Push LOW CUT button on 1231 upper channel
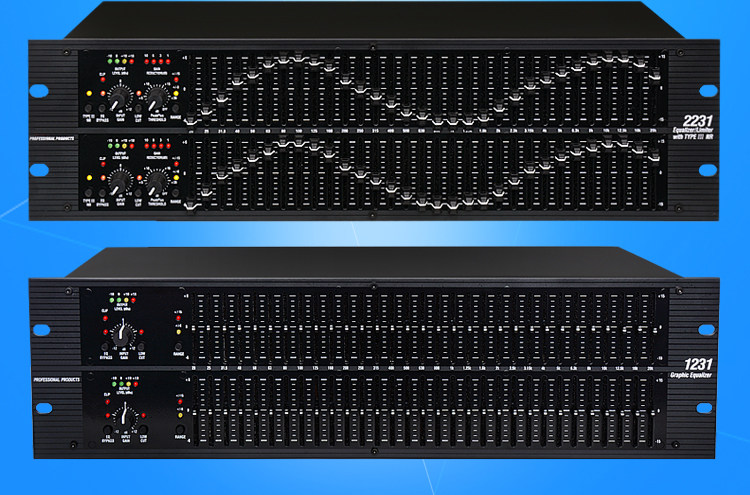750x495 pixels. tap(141, 347)
